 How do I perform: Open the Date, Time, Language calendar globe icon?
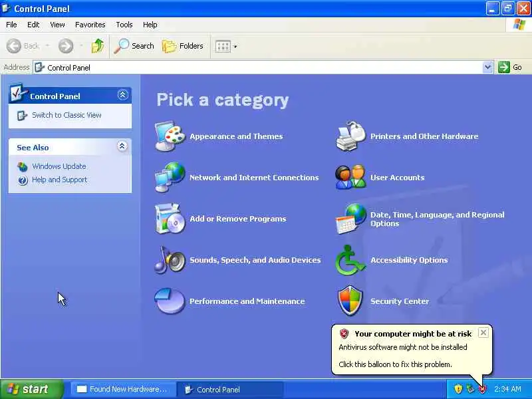pyautogui.click(x=351, y=219)
